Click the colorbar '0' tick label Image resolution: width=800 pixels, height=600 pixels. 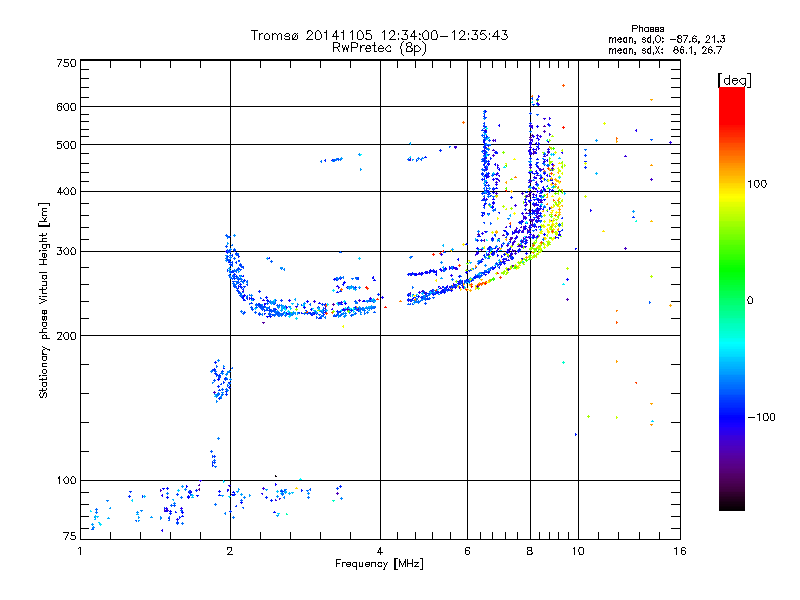[750, 301]
